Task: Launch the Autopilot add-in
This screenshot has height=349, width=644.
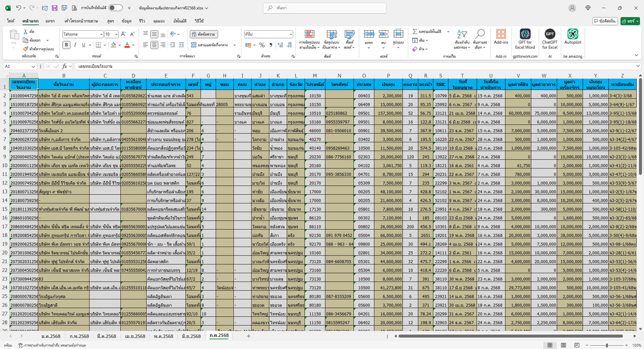Action: pyautogui.click(x=572, y=37)
